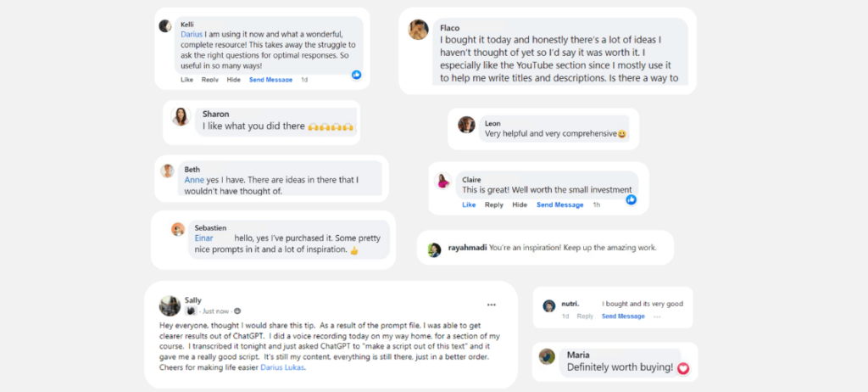Click the globe privacy icon on Sally's post
The image size is (868, 392).
point(237,311)
